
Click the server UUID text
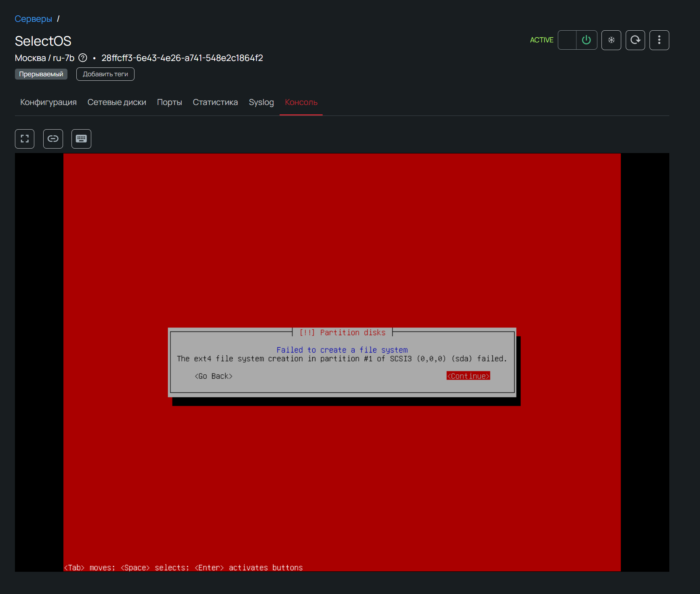tap(182, 58)
